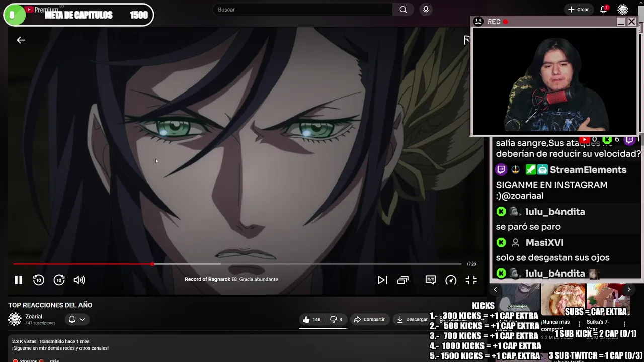Click the 17:20 remaining time label

[x=471, y=264]
